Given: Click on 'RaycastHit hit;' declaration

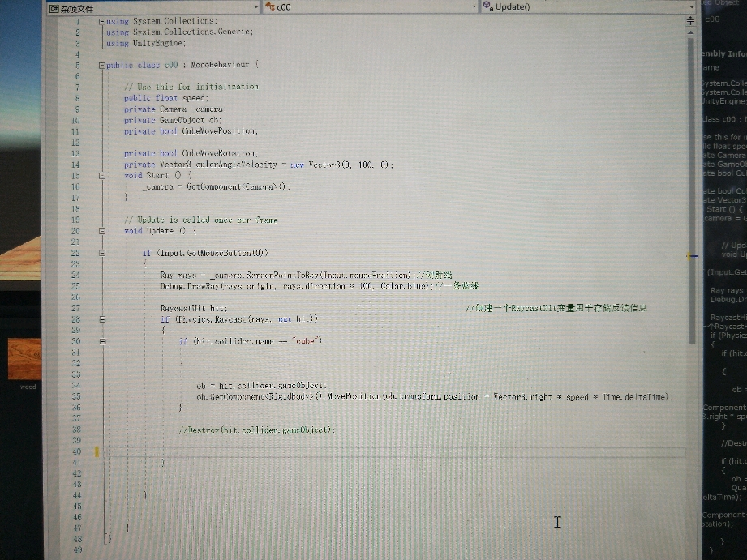Looking at the screenshot, I should pyautogui.click(x=194, y=308).
